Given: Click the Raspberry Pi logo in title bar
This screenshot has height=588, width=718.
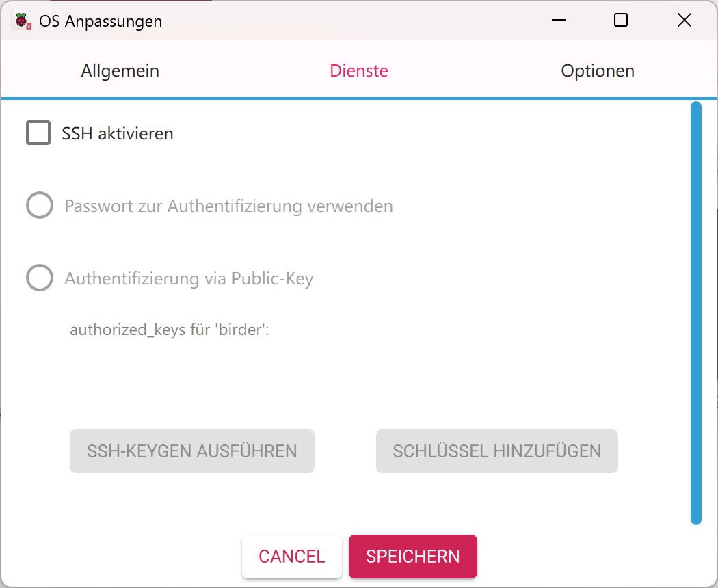Looking at the screenshot, I should tap(22, 21).
